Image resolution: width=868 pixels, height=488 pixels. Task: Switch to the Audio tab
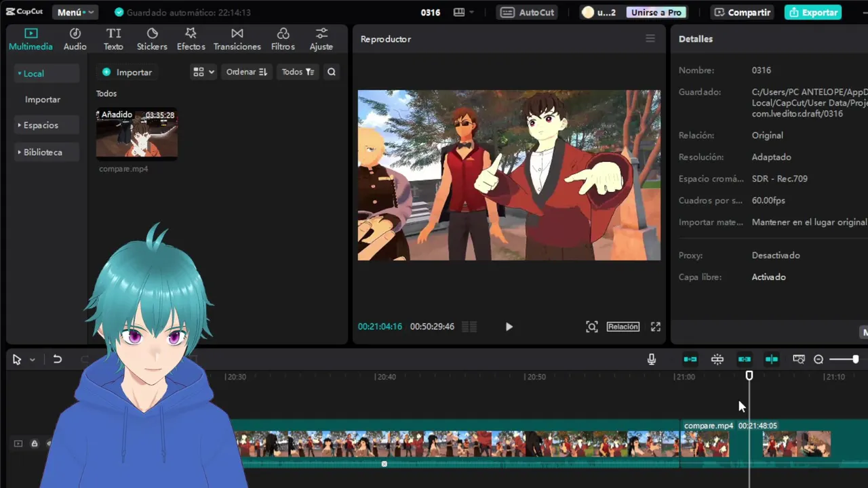[75, 39]
